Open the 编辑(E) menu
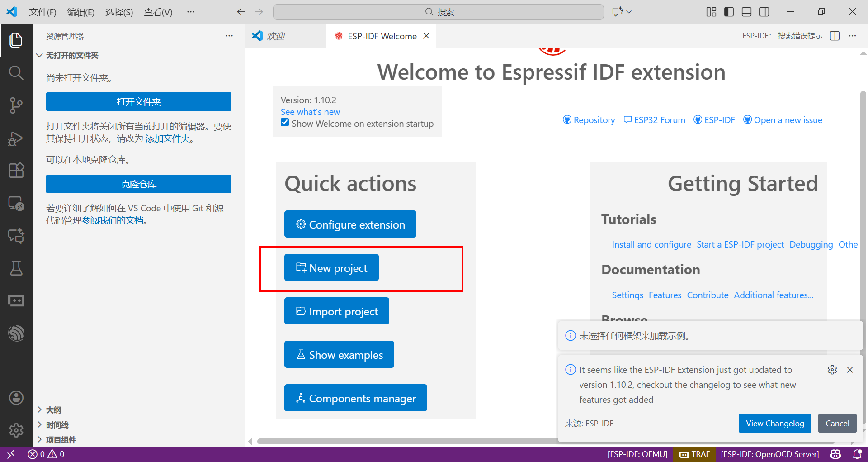Image resolution: width=868 pixels, height=462 pixels. coord(81,12)
